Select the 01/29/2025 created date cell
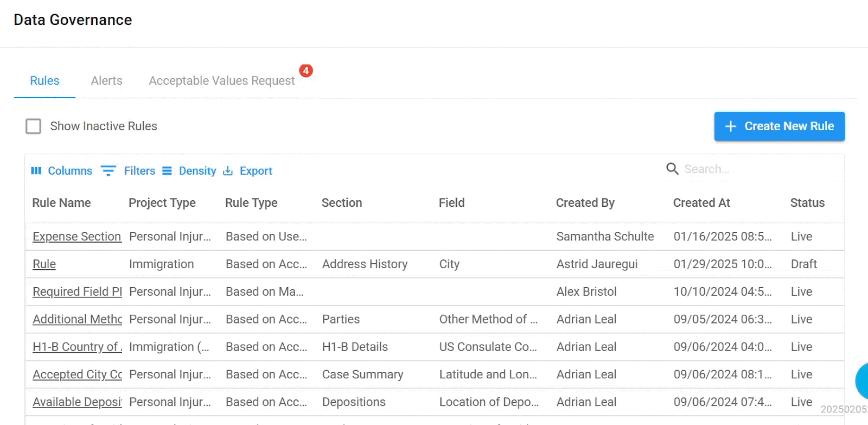Screen dimensions: 868x425 723,264
